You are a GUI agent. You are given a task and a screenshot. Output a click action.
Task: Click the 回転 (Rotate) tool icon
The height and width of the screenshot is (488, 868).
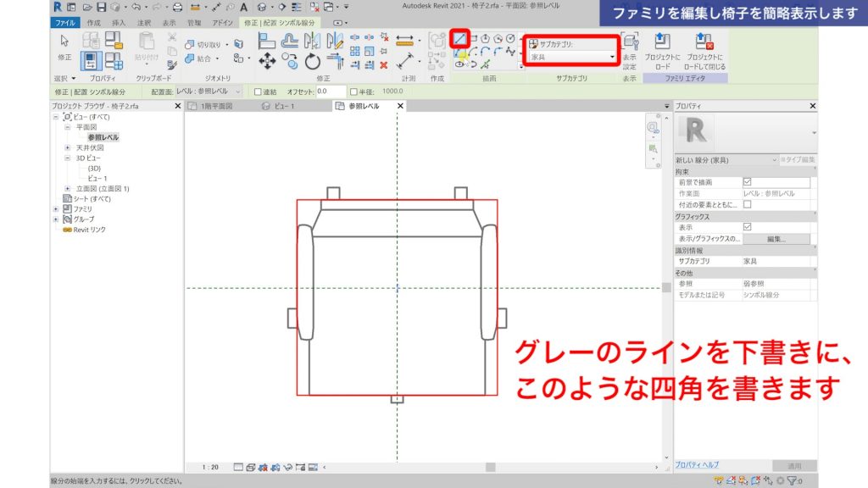click(x=311, y=62)
